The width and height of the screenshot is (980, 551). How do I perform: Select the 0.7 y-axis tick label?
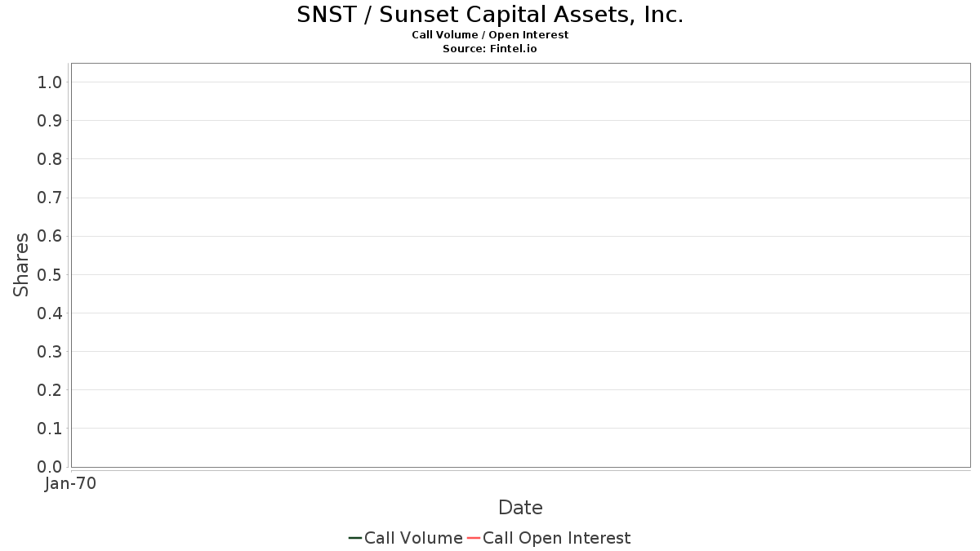50,198
